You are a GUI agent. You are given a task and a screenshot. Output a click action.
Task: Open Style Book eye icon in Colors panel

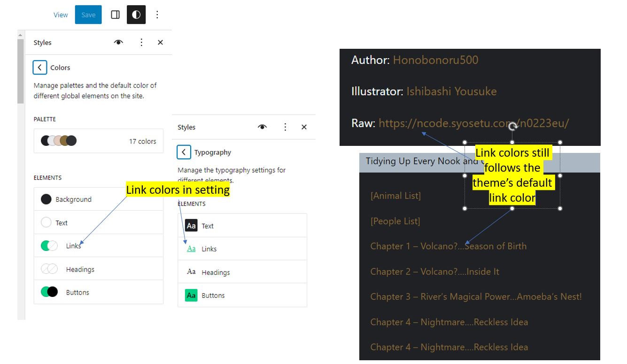coord(118,42)
